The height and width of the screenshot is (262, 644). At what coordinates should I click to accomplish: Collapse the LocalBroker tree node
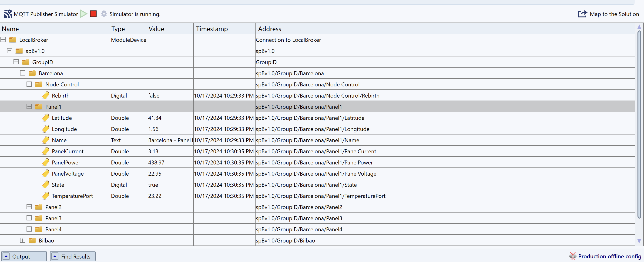[x=3, y=40]
